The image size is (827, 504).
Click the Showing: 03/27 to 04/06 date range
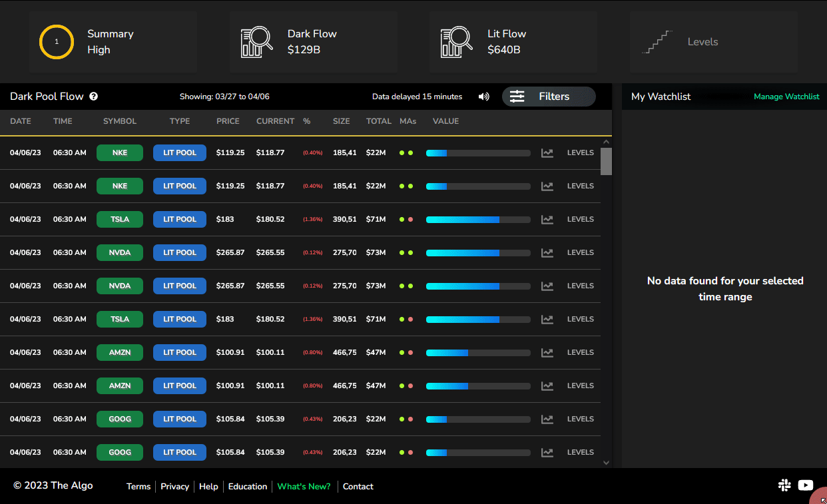pyautogui.click(x=224, y=97)
